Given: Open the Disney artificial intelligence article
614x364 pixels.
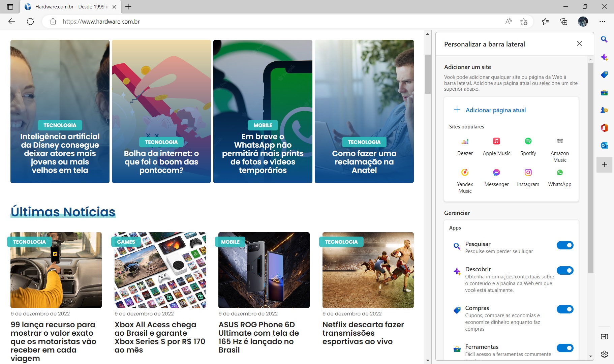Looking at the screenshot, I should tap(60, 111).
